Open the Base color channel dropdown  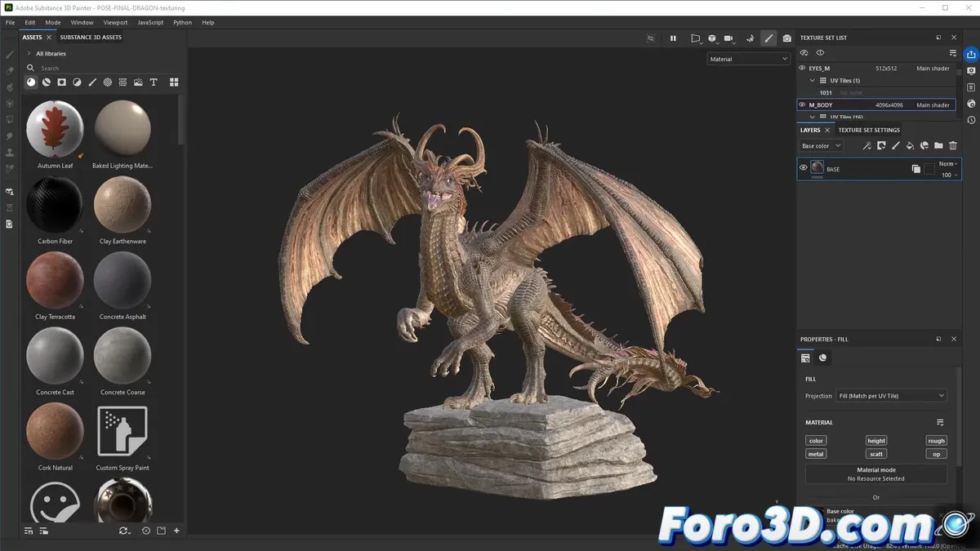click(819, 144)
